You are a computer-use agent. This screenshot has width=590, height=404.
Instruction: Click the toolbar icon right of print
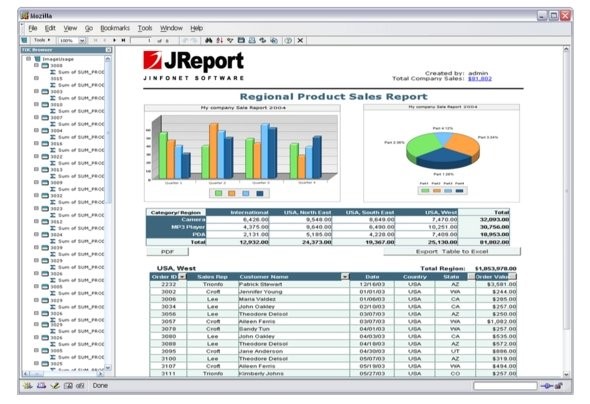[263, 40]
